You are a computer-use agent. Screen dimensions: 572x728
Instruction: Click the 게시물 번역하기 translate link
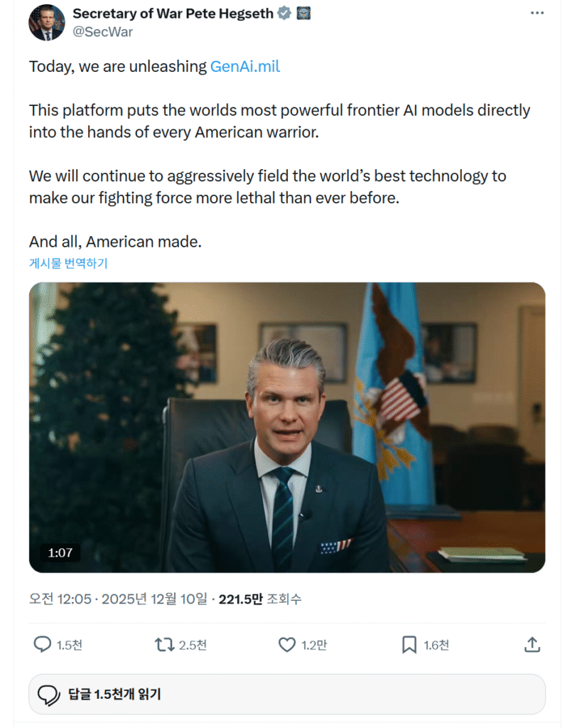[x=68, y=263]
